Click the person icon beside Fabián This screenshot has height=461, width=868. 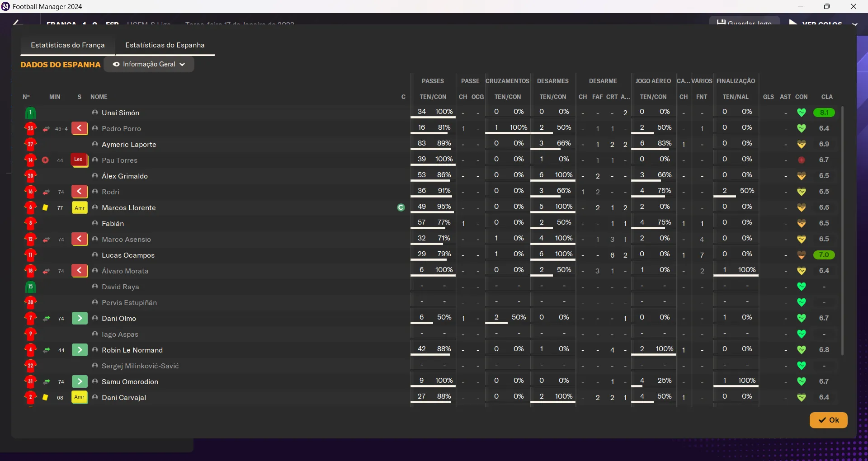click(x=95, y=223)
